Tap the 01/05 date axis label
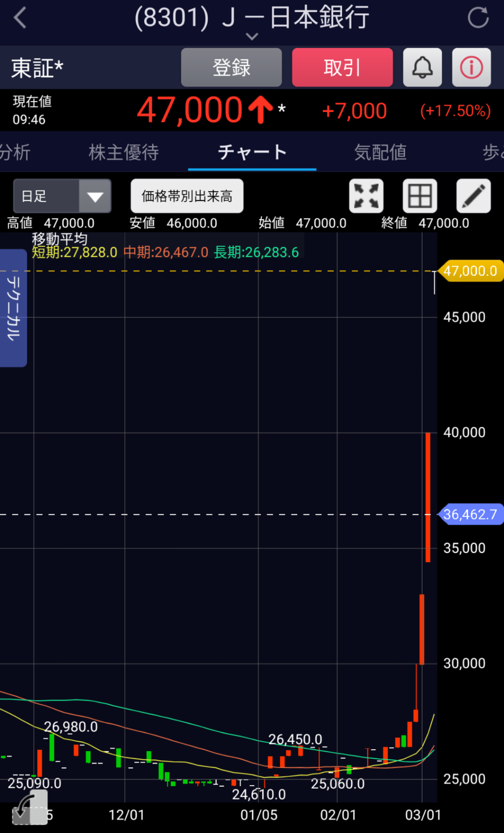Viewport: 504px width, 833px height. [259, 815]
